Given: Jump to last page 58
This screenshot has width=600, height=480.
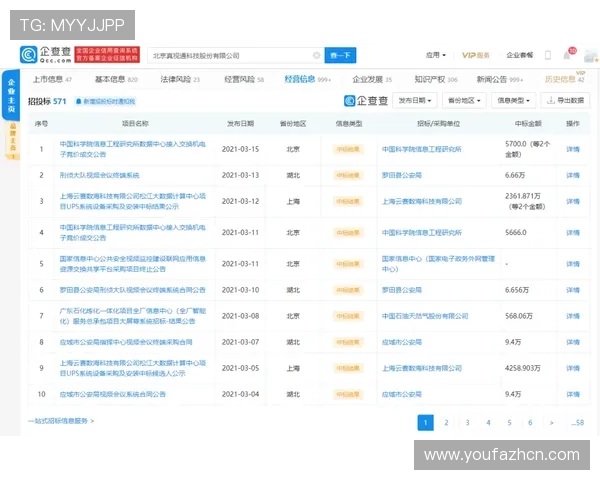Looking at the screenshot, I should [x=577, y=423].
